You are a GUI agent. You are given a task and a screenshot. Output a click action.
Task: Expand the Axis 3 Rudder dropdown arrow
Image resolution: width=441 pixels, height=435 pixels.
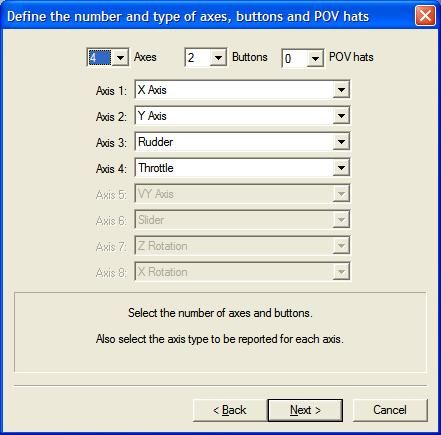tap(341, 141)
